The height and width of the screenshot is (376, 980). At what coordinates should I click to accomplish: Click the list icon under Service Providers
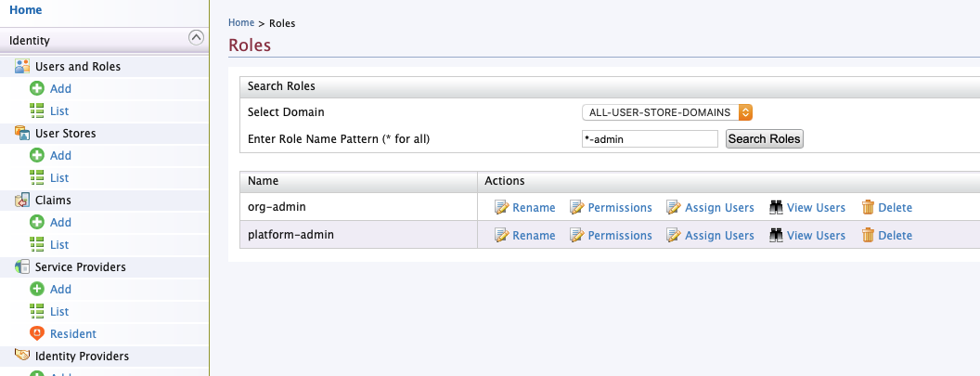[37, 312]
